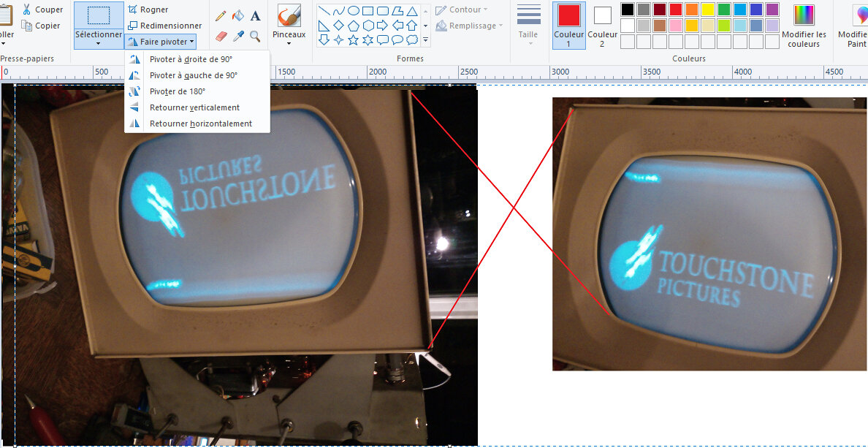Select the Text tool
868x448 pixels.
click(x=255, y=15)
